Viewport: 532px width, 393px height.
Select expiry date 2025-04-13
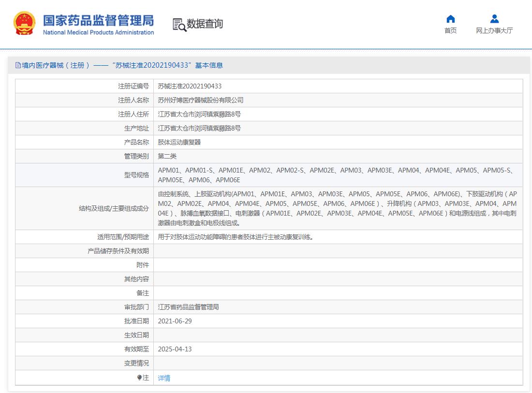[175, 349]
